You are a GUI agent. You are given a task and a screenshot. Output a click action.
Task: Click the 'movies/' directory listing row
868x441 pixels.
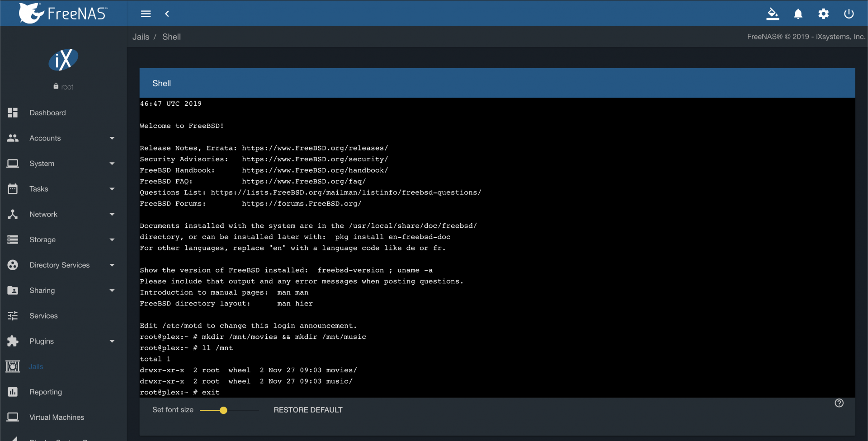[x=248, y=370]
